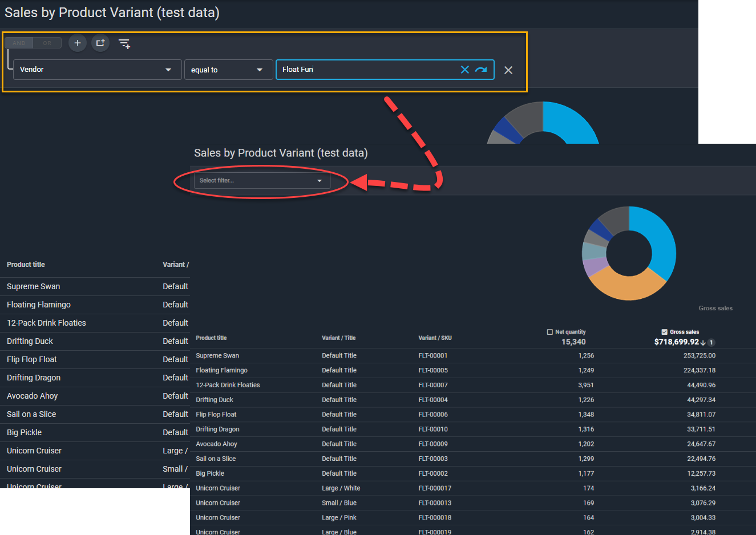Select the Floating Flamingo row in right table
This screenshot has width=756, height=535.
point(221,370)
